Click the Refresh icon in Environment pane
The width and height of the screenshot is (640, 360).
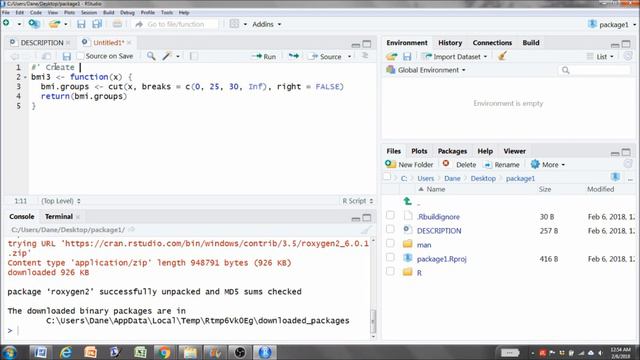628,56
